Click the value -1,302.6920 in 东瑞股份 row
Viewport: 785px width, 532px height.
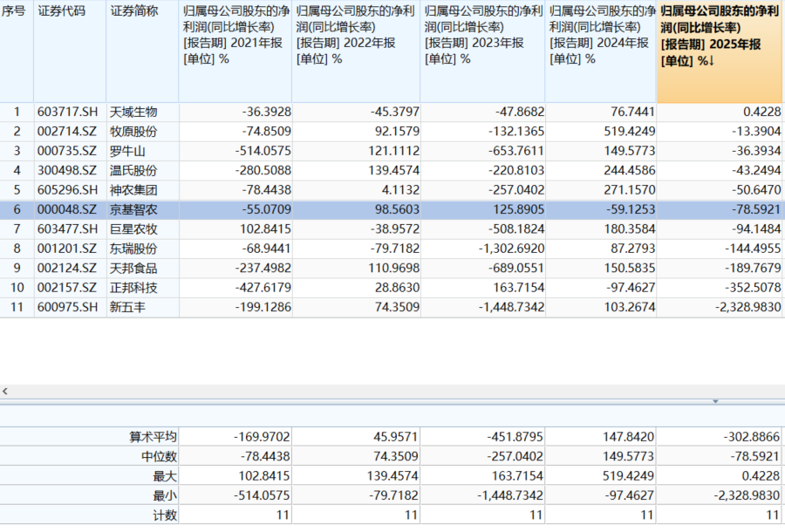pos(511,249)
